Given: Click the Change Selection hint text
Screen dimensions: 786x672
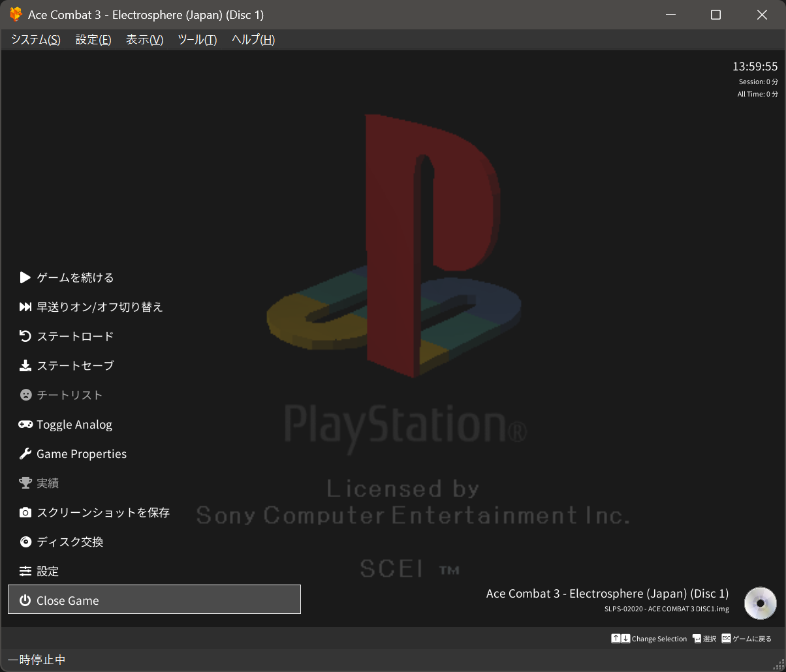Looking at the screenshot, I should (659, 639).
